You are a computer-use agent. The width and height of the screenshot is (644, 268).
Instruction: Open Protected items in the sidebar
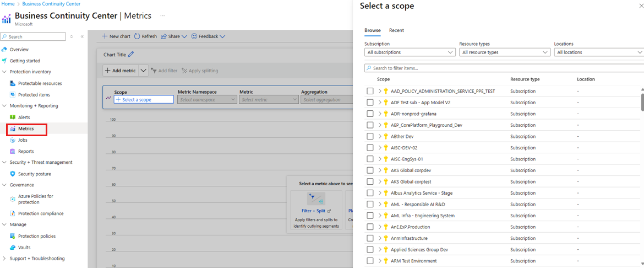[34, 95]
